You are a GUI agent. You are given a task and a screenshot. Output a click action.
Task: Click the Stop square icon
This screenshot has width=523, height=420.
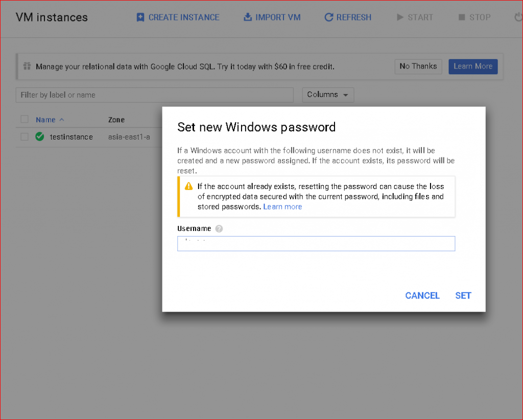tap(462, 17)
